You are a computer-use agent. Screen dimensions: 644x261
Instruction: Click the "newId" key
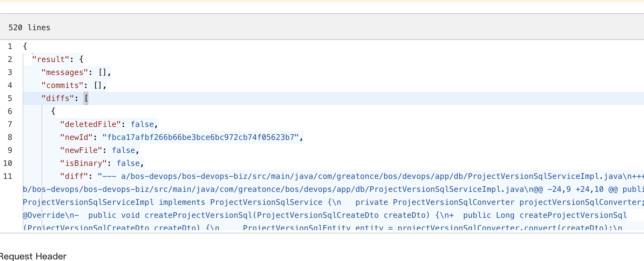coord(77,137)
